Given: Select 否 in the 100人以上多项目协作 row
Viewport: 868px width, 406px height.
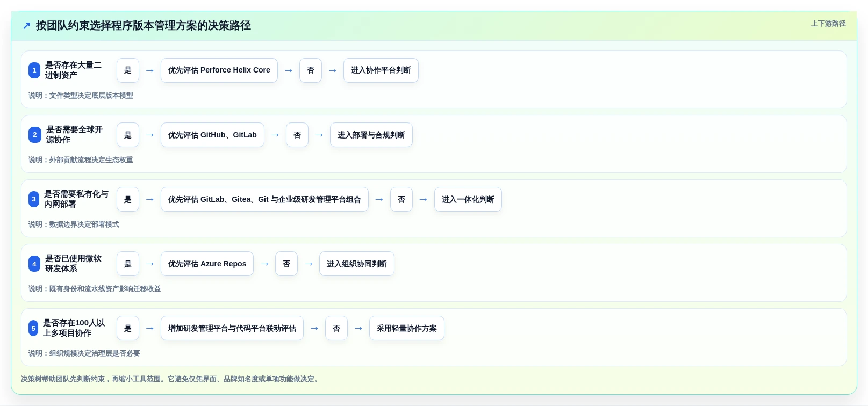Looking at the screenshot, I should [336, 328].
